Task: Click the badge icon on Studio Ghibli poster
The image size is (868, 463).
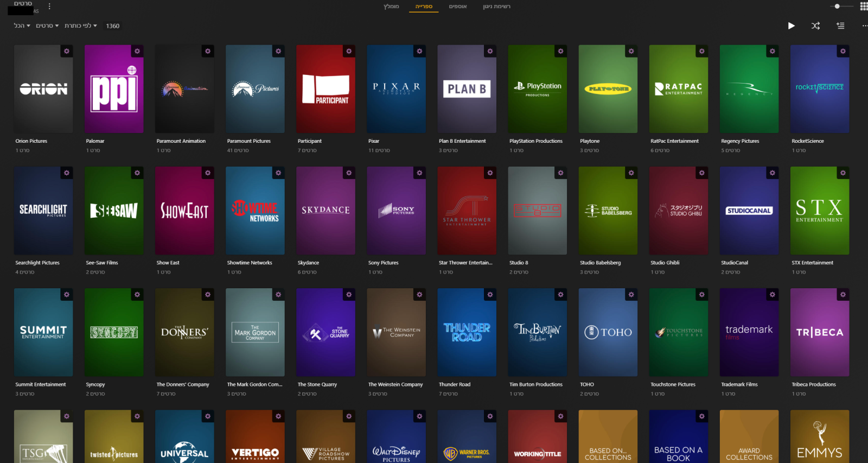Action: (x=701, y=173)
